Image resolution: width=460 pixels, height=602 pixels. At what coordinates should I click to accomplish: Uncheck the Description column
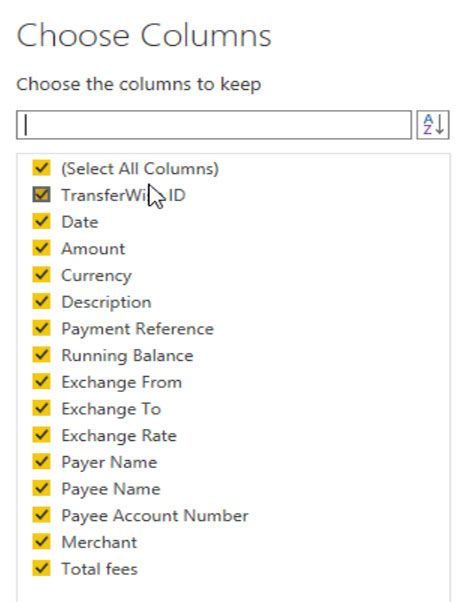pos(41,301)
